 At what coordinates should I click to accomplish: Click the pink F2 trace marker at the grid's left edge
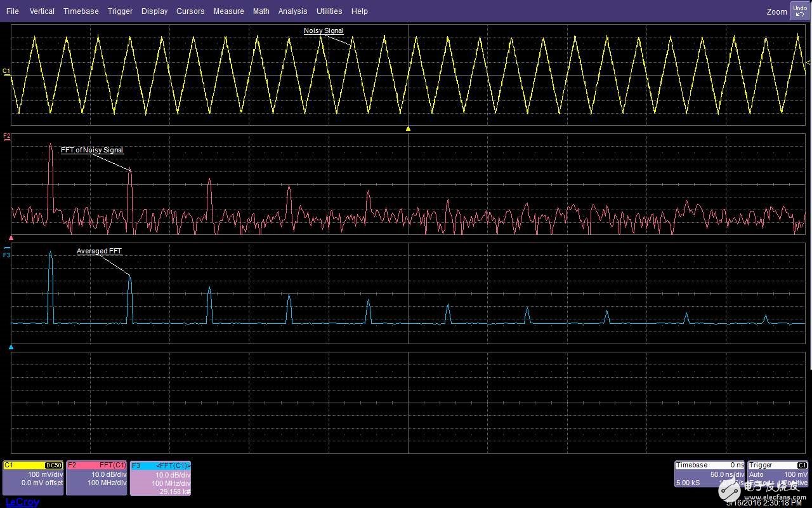click(7, 137)
